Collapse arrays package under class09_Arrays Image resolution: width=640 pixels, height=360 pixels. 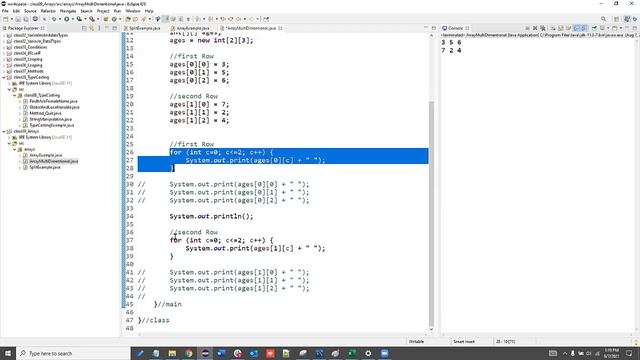pyautogui.click(x=15, y=149)
